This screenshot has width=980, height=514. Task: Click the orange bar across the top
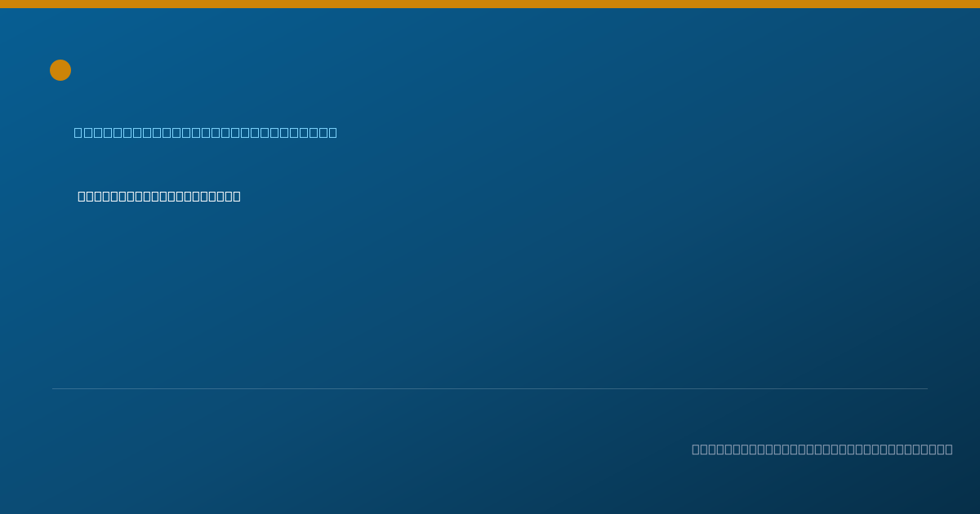point(490,4)
